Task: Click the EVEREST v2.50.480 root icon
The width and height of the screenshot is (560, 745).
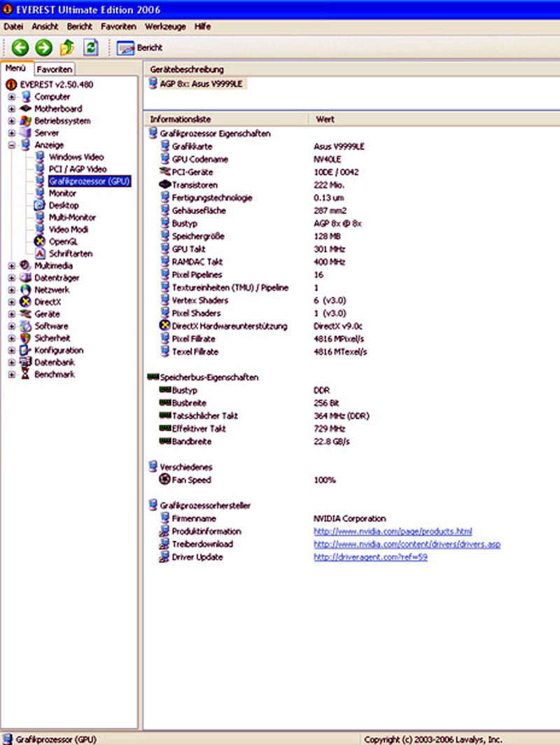Action: 11,85
